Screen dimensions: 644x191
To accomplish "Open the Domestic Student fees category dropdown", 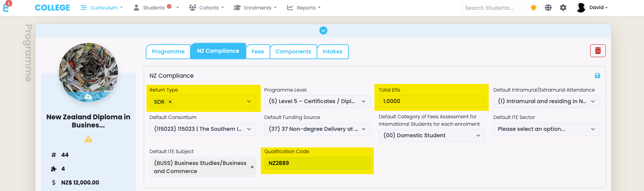I will [x=432, y=136].
